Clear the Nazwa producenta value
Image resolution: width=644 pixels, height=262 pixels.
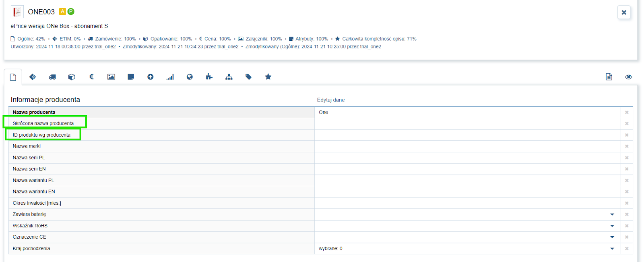(627, 112)
